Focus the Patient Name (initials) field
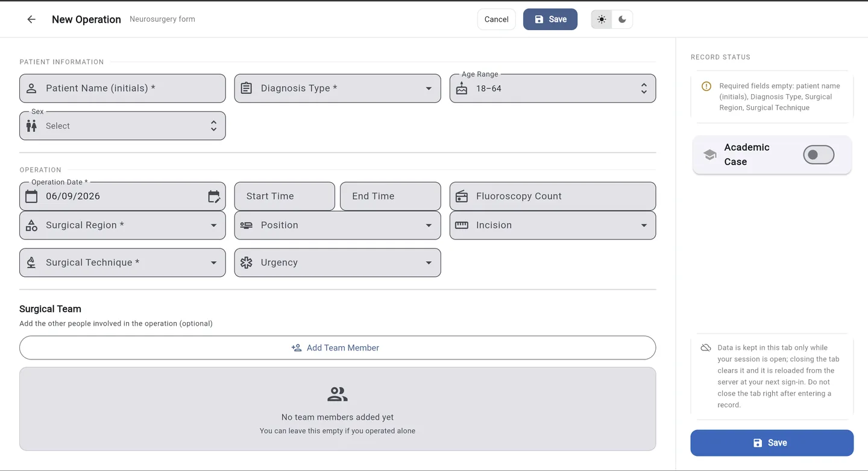Viewport: 868px width, 471px height. coord(122,89)
